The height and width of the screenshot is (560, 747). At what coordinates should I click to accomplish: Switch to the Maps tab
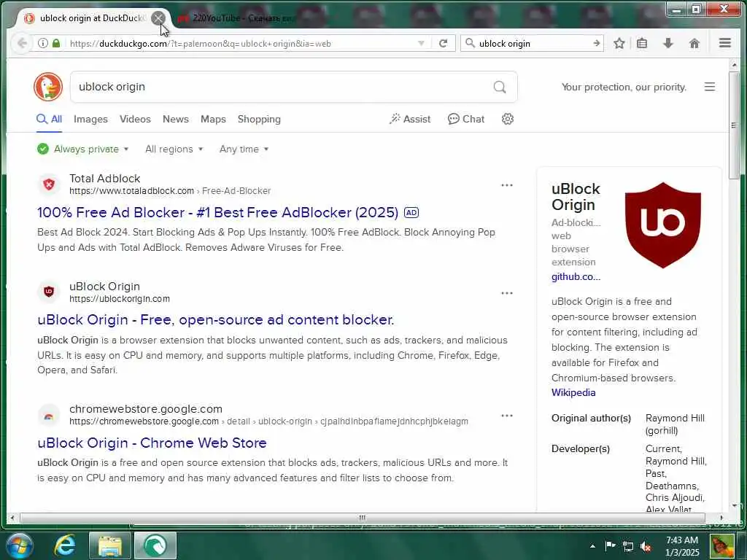point(213,119)
